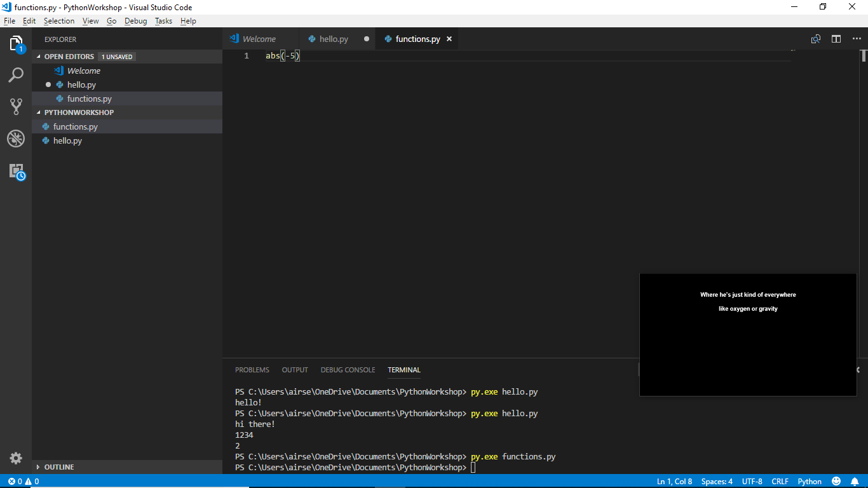
Task: Open the Source Control view
Action: pyautogui.click(x=16, y=106)
